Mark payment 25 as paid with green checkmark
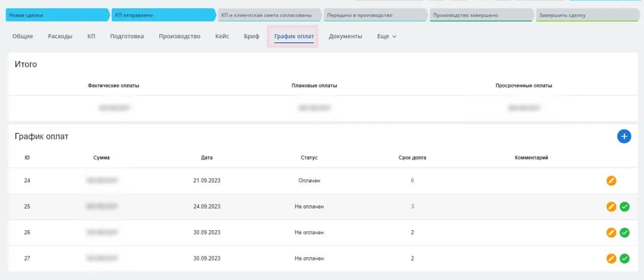Viewport: 644px width, 280px height. tap(624, 206)
